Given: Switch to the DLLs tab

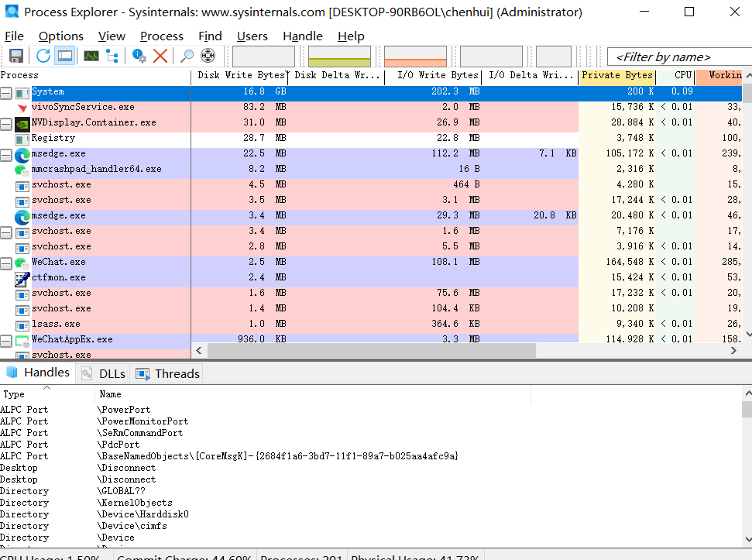Looking at the screenshot, I should (x=103, y=373).
